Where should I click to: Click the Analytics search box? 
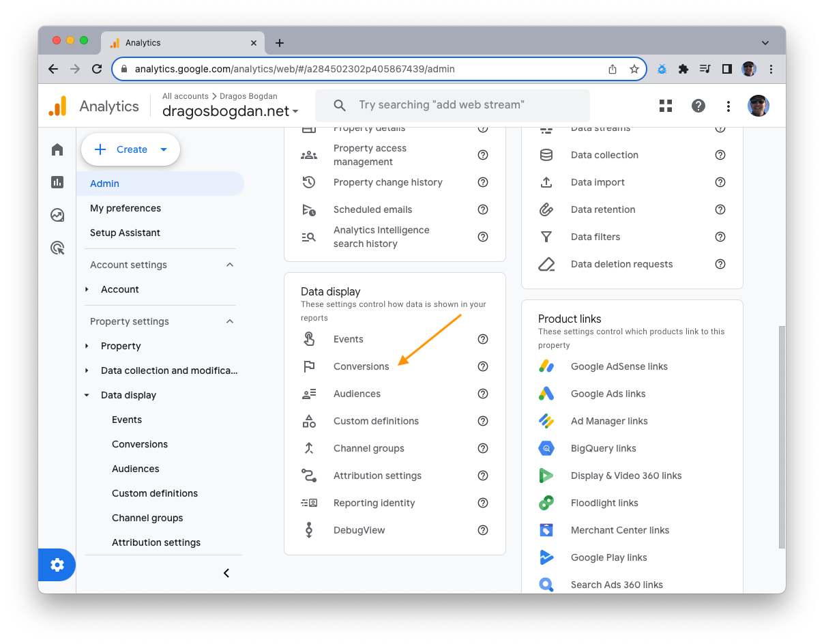point(452,106)
